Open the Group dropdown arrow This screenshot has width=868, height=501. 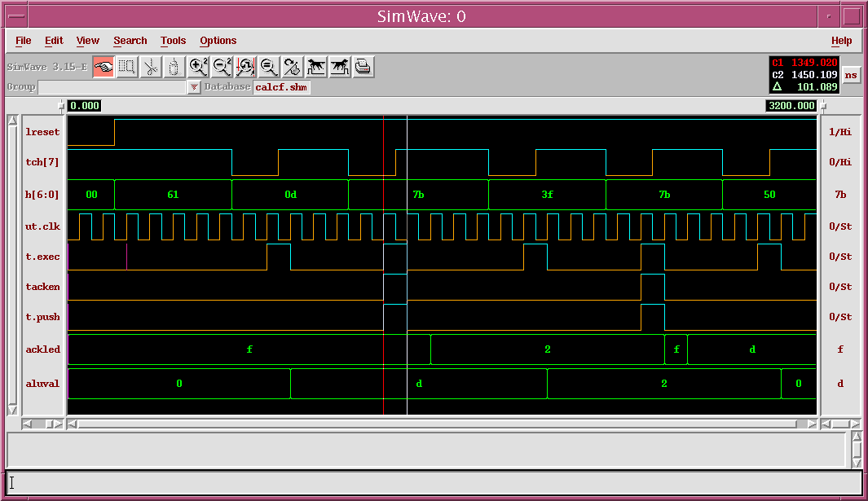click(194, 87)
